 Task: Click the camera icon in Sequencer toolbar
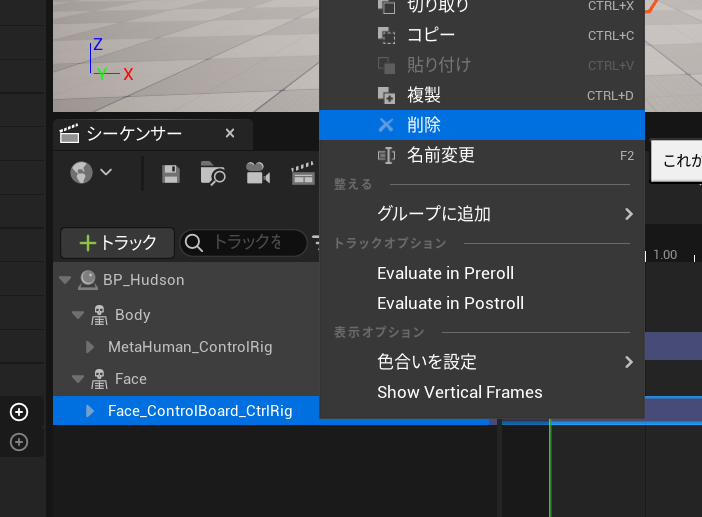point(258,174)
